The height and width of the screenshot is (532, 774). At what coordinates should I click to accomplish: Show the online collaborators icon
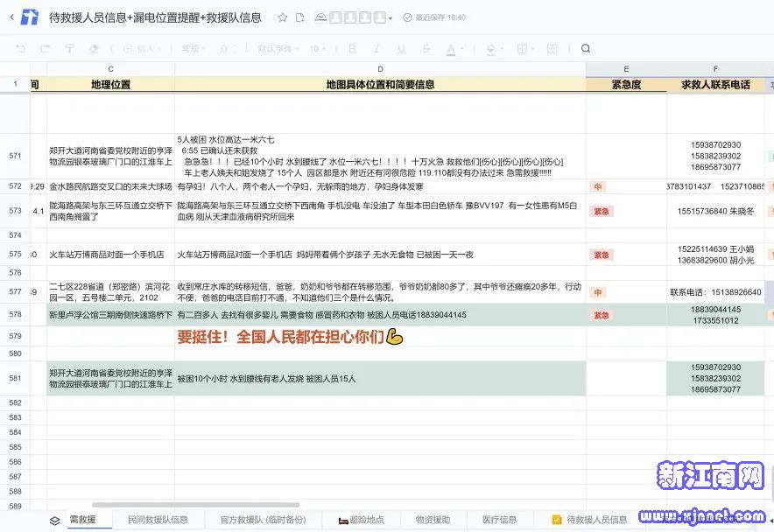[x=320, y=17]
